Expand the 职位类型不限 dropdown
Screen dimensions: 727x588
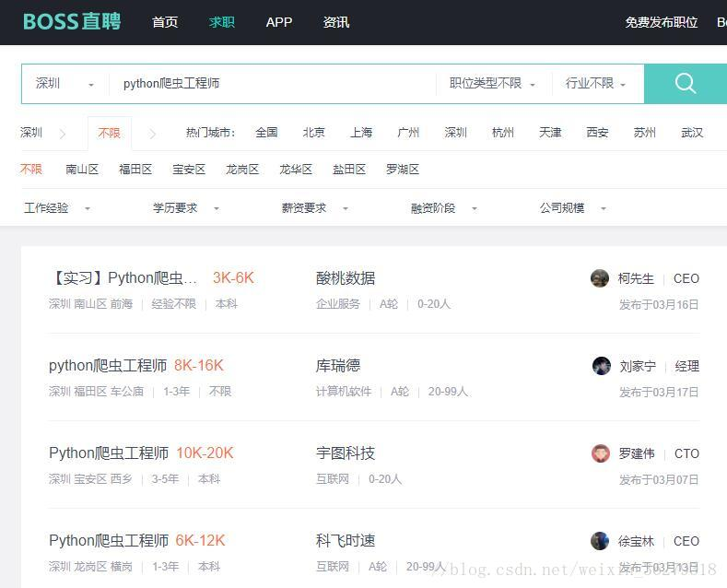click(x=492, y=84)
